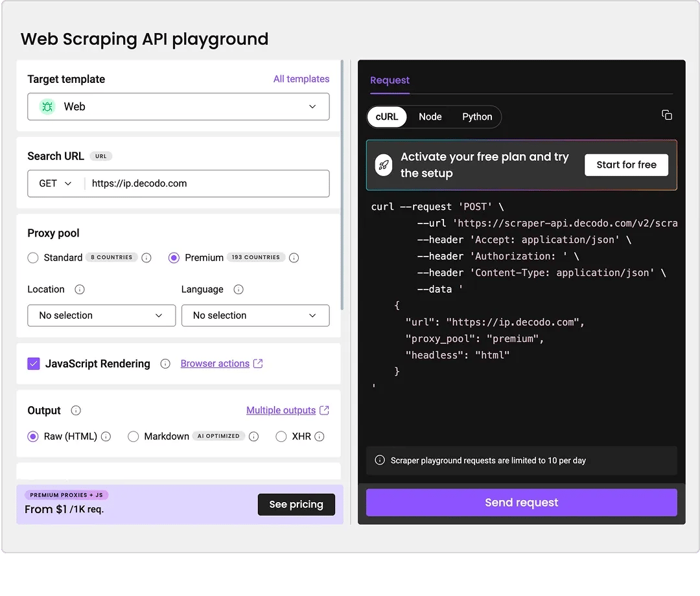The height and width of the screenshot is (596, 700).
Task: Switch to the Python code tab
Action: coord(477,117)
